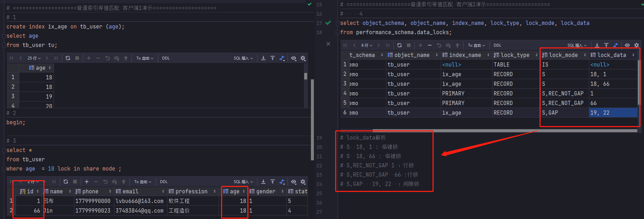
Task: Sort by the profession column header
Action: [x=192, y=192]
